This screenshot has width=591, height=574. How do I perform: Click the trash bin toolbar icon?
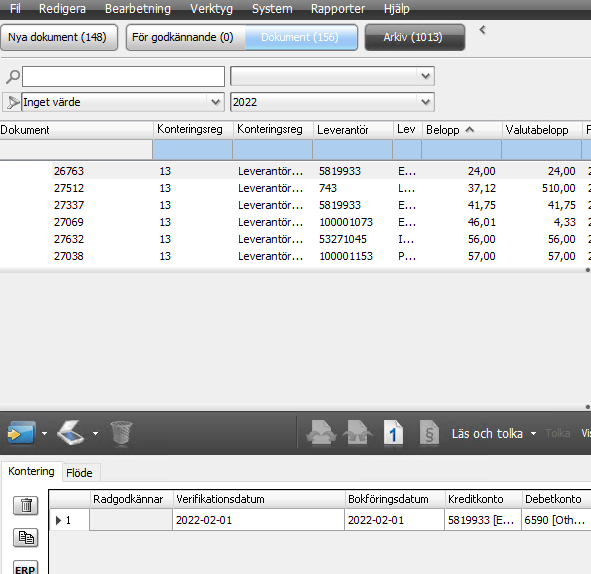pyautogui.click(x=121, y=433)
